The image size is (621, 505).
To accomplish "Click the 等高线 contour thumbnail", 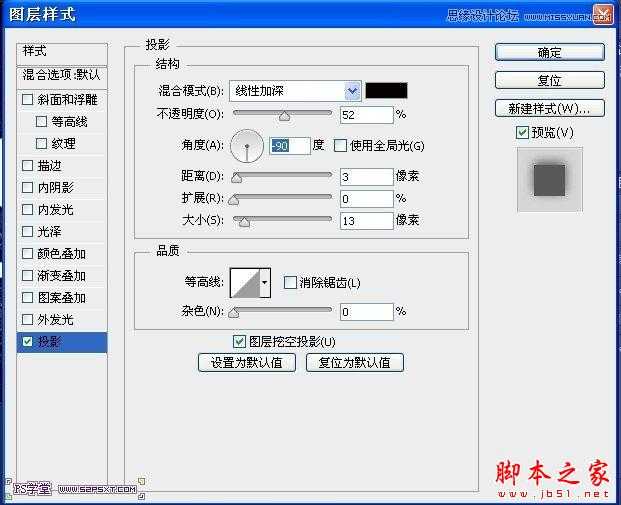I will pos(245,283).
